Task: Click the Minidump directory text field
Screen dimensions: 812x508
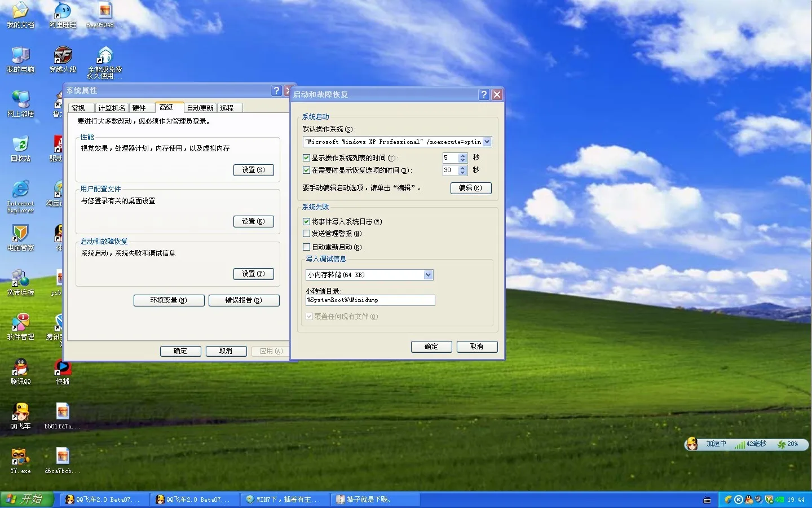Action: [369, 300]
